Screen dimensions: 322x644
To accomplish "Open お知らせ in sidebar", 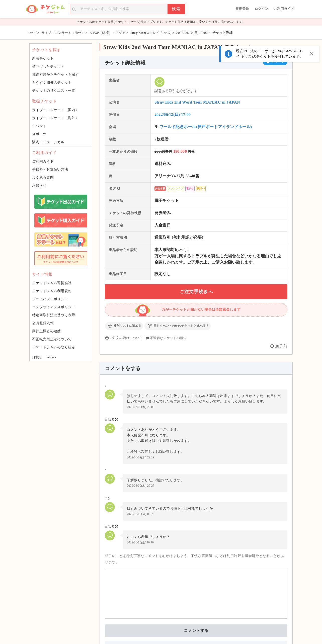I will [x=39, y=186].
